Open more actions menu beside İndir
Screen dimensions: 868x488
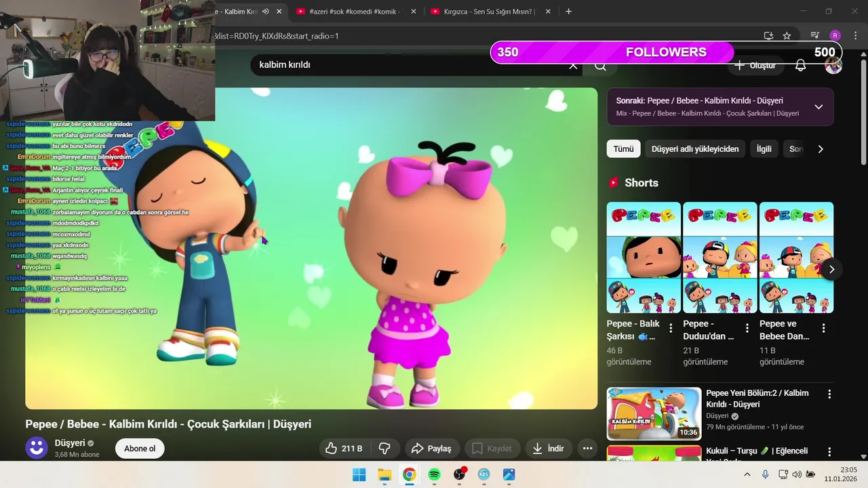[x=588, y=449]
